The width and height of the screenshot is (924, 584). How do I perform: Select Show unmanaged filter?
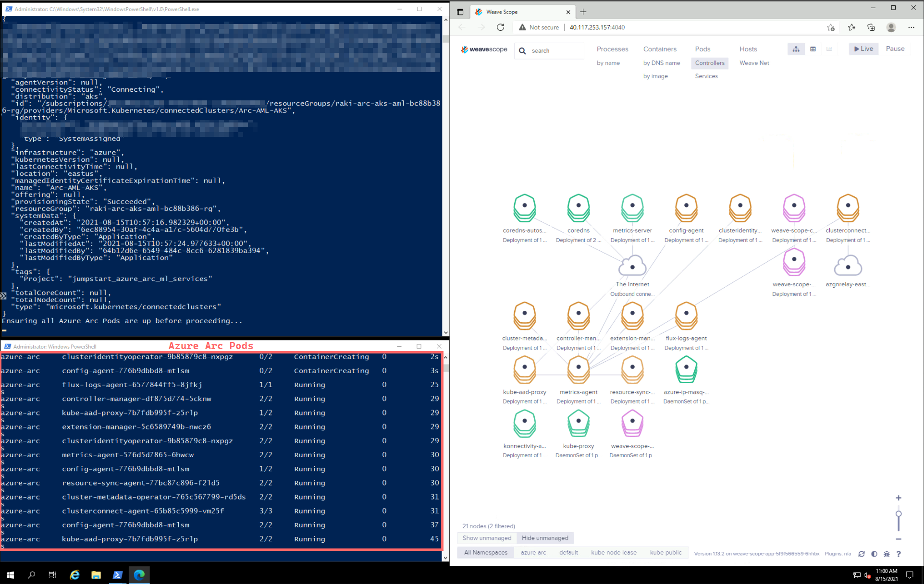(x=487, y=538)
